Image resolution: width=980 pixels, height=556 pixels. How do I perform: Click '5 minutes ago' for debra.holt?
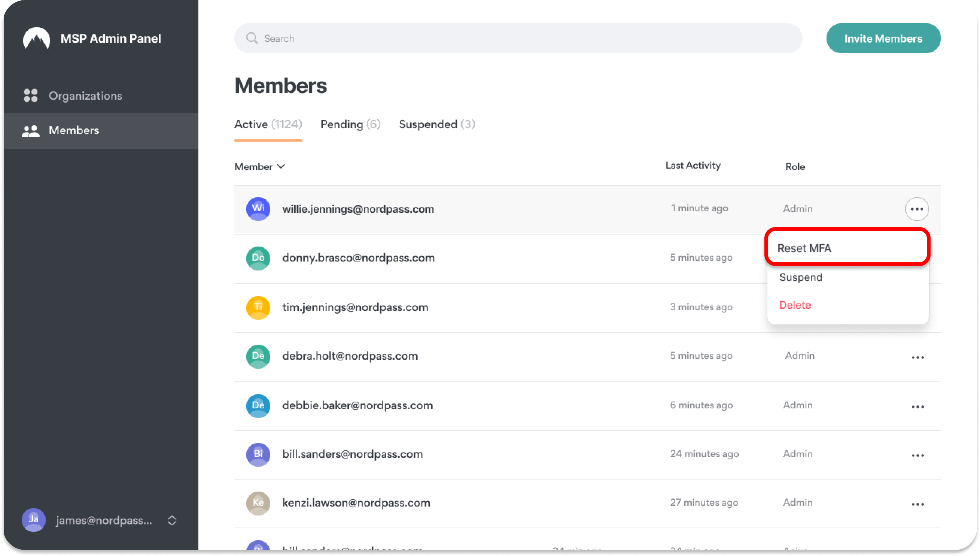(701, 356)
